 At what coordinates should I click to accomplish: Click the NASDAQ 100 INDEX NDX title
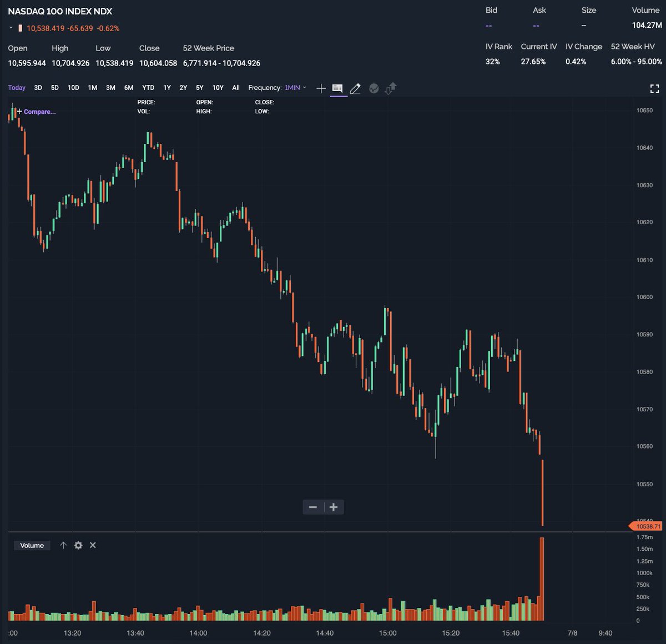click(60, 11)
